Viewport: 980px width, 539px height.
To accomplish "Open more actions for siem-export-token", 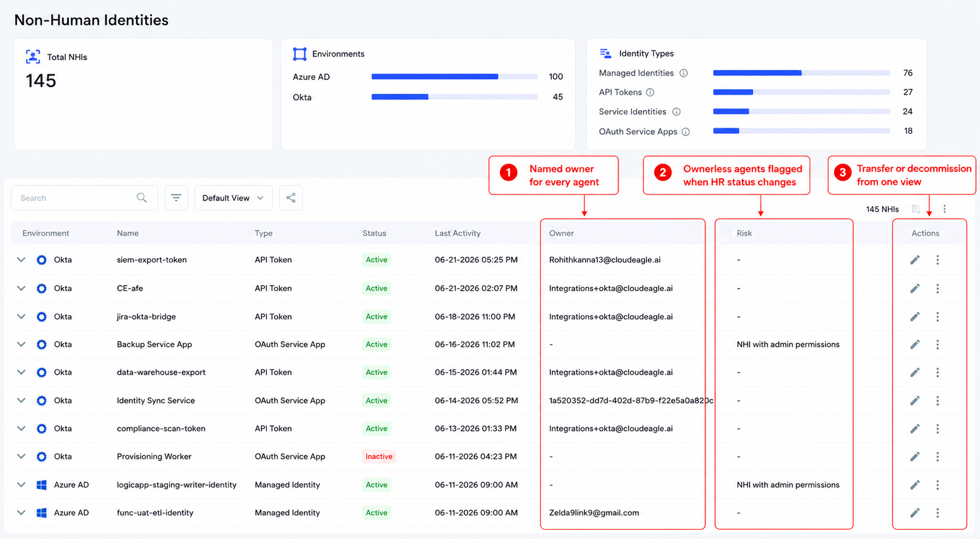I will 938,260.
